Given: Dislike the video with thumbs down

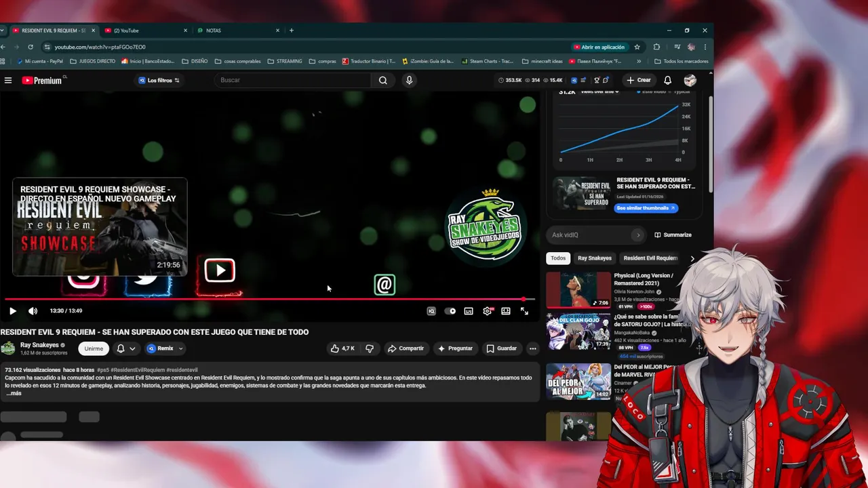Looking at the screenshot, I should 370,348.
